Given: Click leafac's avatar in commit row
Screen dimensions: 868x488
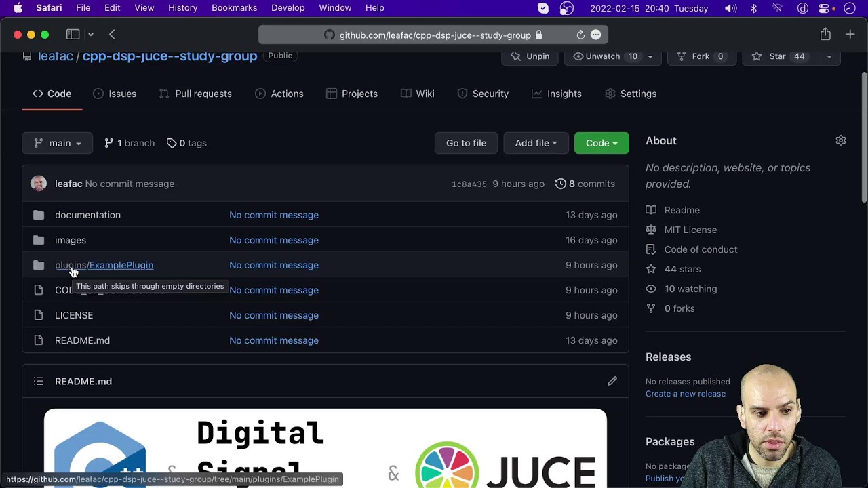Looking at the screenshot, I should [x=39, y=184].
